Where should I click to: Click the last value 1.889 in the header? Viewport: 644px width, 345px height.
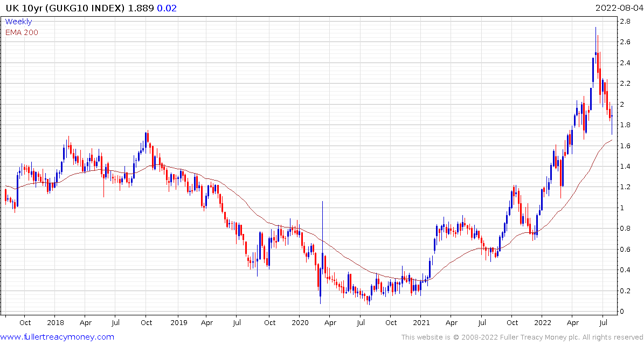(x=140, y=8)
